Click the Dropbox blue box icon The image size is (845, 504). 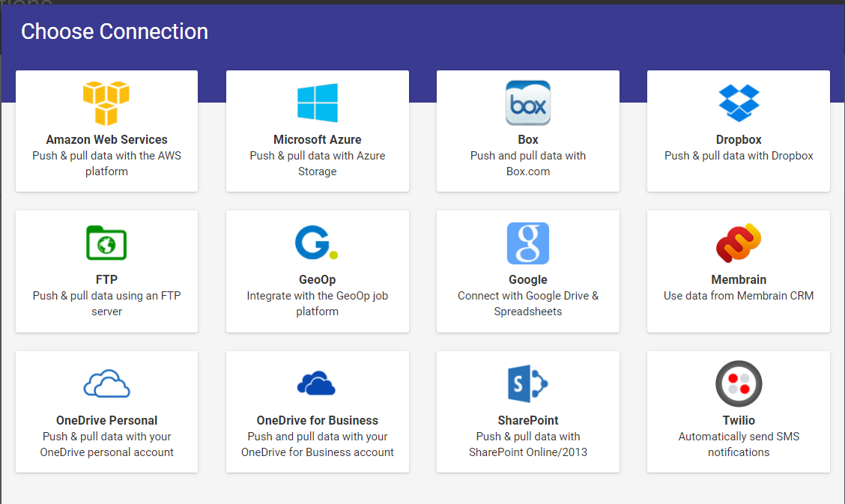click(739, 103)
